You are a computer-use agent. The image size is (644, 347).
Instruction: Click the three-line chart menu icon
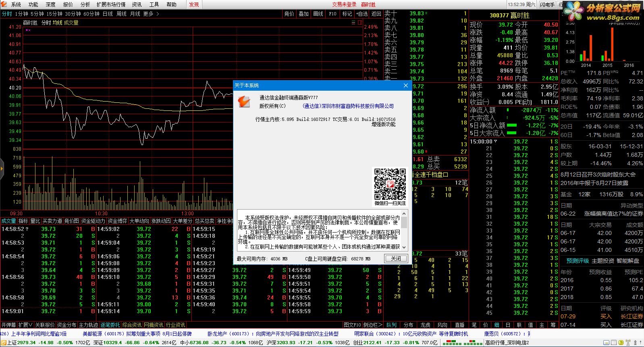[x=353, y=23]
